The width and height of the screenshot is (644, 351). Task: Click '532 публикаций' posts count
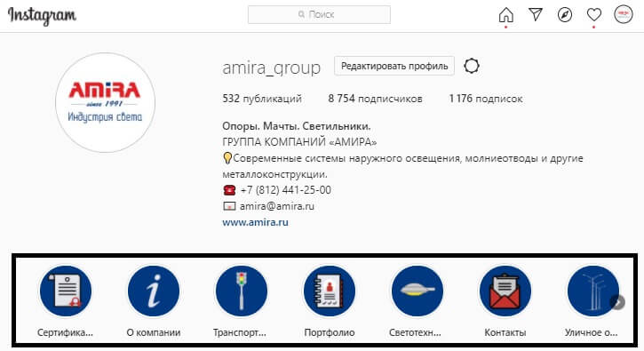click(x=262, y=99)
